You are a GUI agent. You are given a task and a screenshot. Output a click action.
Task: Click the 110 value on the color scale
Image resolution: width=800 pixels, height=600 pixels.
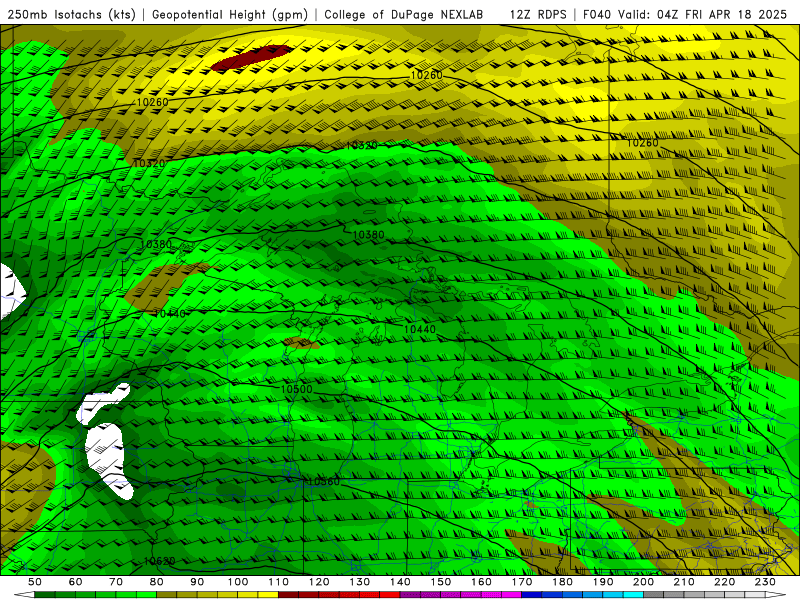tap(279, 582)
